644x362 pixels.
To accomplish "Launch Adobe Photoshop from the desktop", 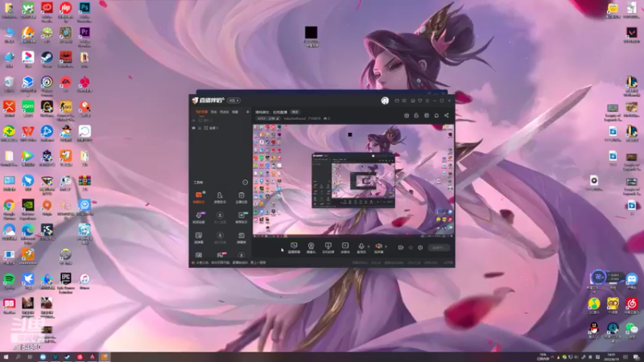I will point(85,10).
